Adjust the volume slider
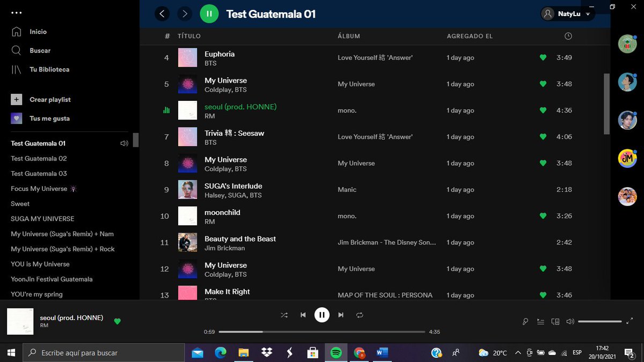Viewport: 644px width, 362px height. (599, 322)
